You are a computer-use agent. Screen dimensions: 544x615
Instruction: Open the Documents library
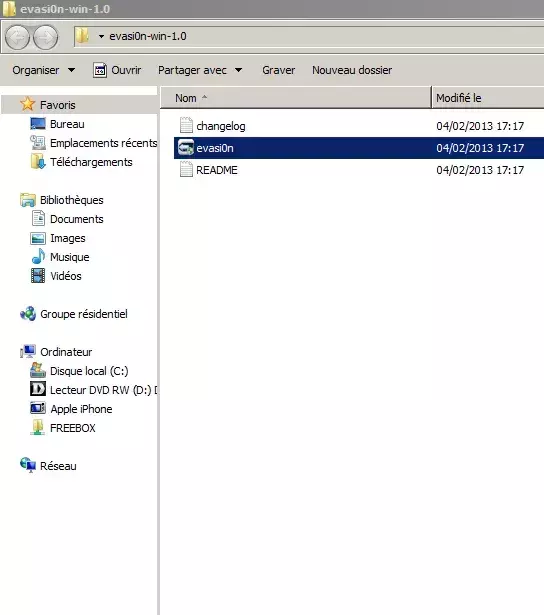point(76,219)
